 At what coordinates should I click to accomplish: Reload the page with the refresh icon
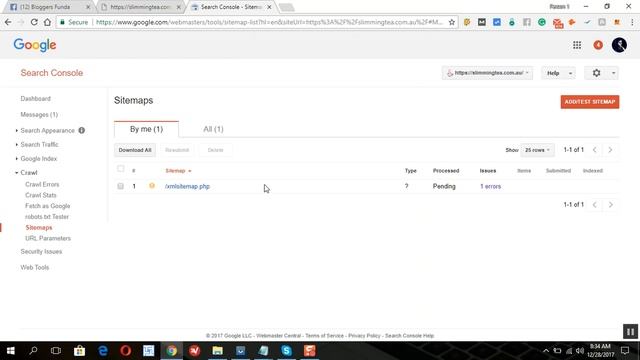[x=34, y=22]
